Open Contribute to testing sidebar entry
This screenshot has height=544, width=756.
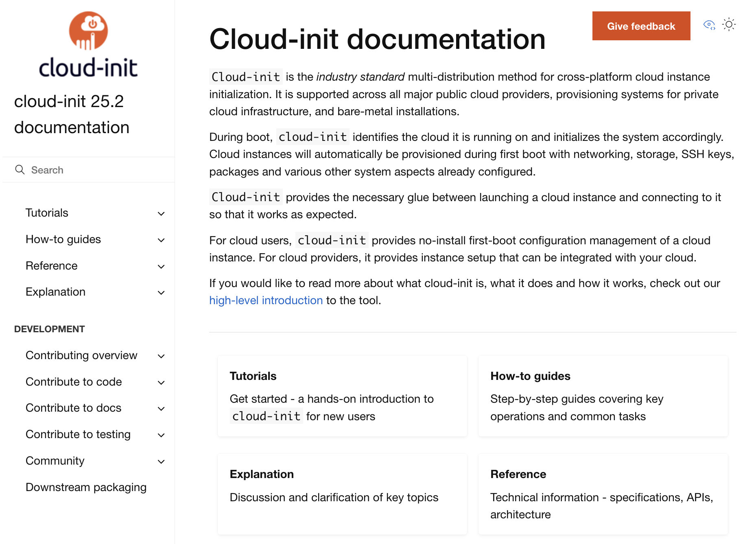click(x=78, y=434)
